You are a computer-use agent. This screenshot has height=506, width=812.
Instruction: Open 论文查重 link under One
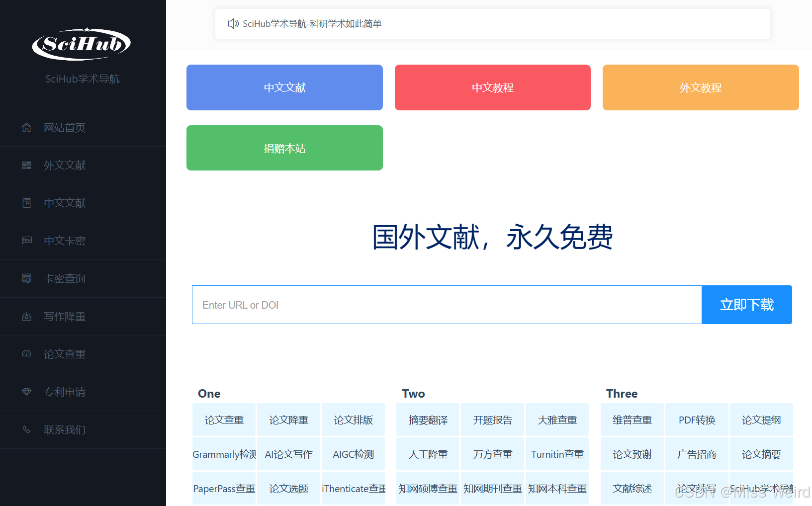coord(224,420)
